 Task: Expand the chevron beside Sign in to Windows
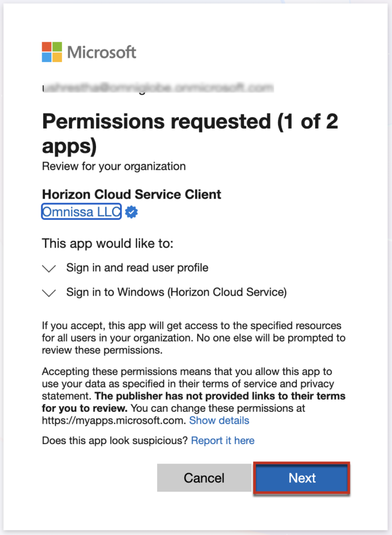point(49,293)
